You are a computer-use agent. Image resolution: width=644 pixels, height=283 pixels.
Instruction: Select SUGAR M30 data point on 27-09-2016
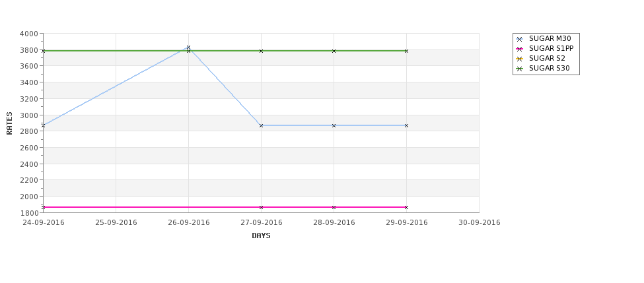click(x=261, y=125)
